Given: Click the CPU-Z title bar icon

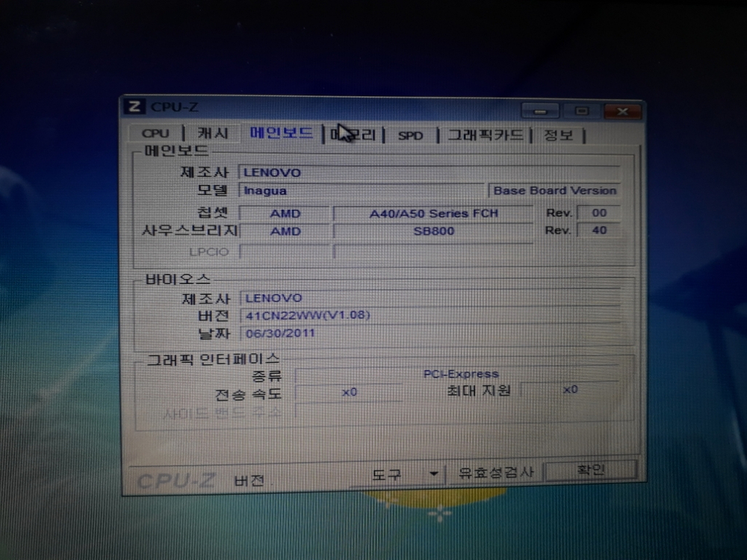Looking at the screenshot, I should coord(134,106).
